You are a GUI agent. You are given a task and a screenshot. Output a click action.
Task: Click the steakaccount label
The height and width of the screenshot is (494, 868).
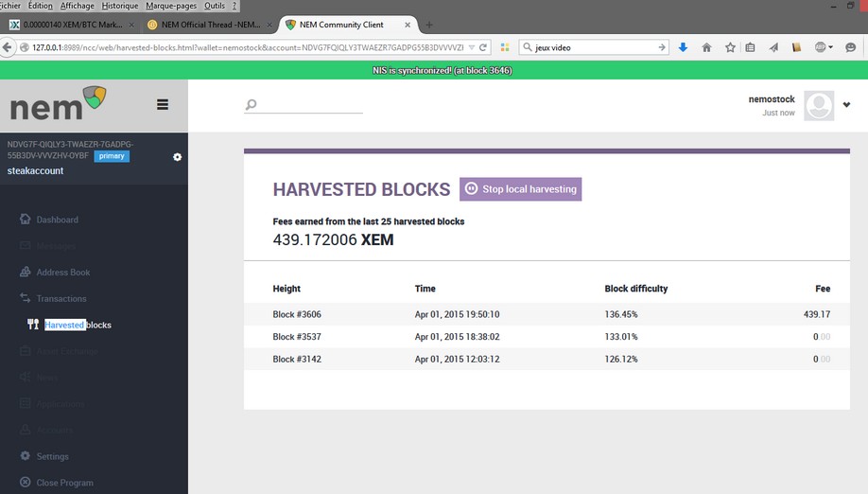coord(35,170)
